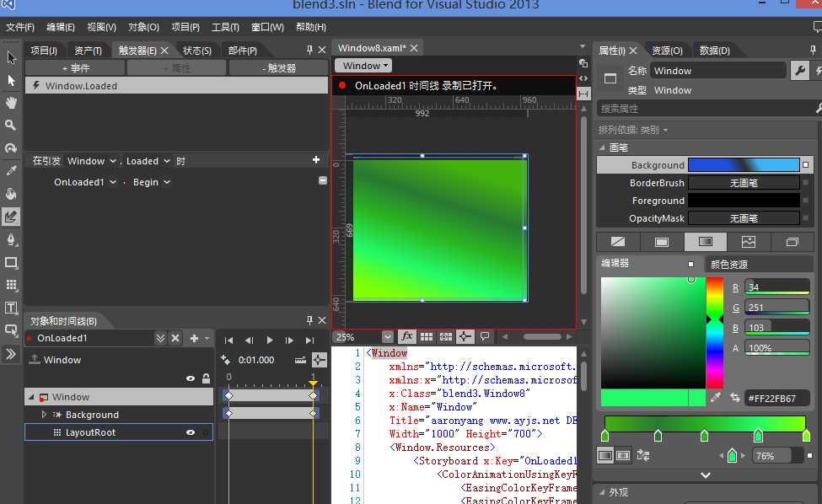Click Background advanced options square
The width and height of the screenshot is (822, 504).
[806, 165]
